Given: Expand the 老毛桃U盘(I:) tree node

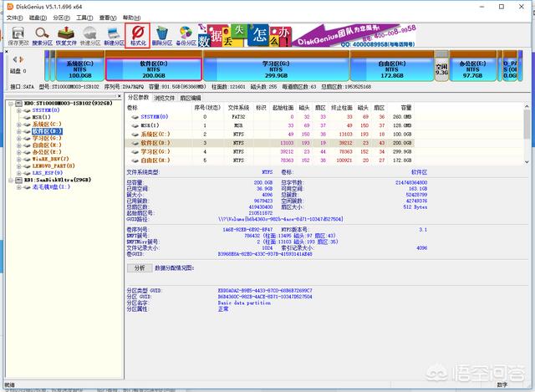Looking at the screenshot, I should coord(18,187).
